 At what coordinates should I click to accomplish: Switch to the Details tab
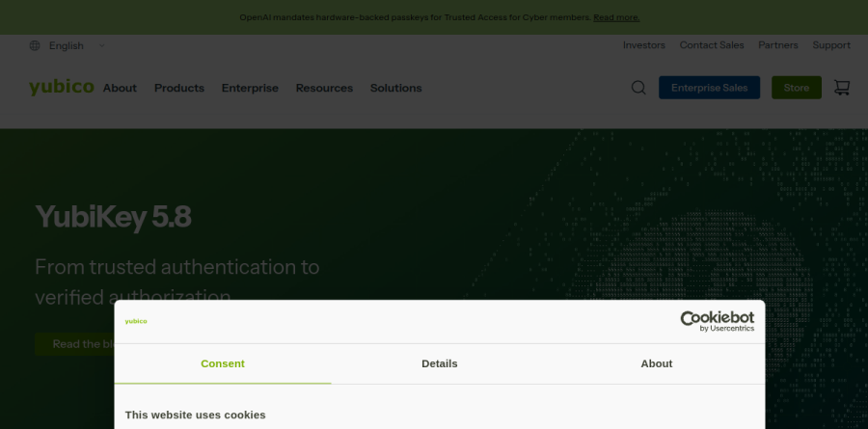[x=440, y=363]
